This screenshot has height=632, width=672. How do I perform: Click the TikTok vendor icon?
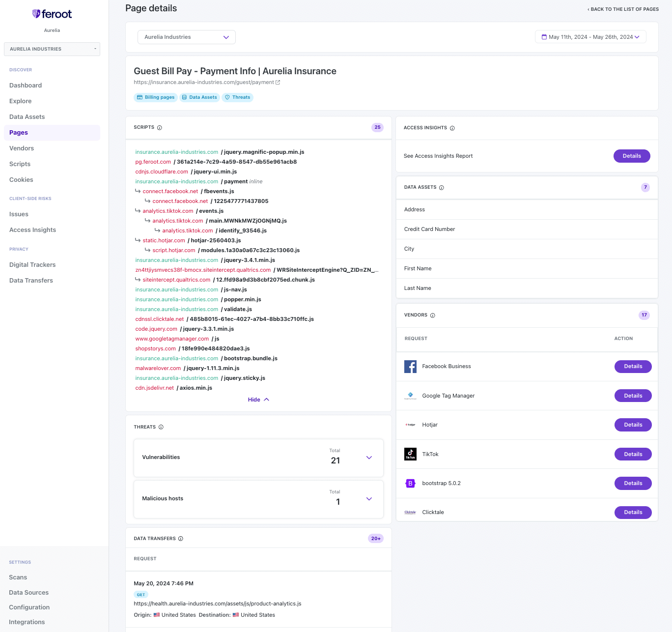point(411,454)
